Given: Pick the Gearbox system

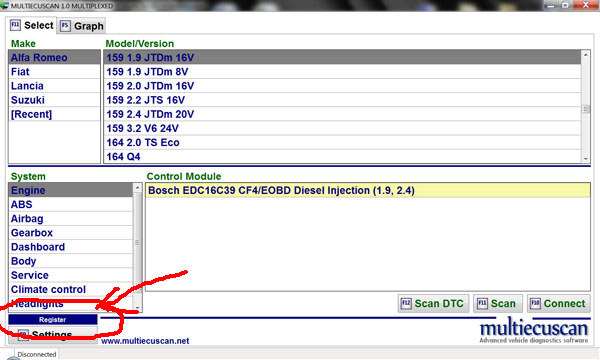Looking at the screenshot, I should coord(71,233).
